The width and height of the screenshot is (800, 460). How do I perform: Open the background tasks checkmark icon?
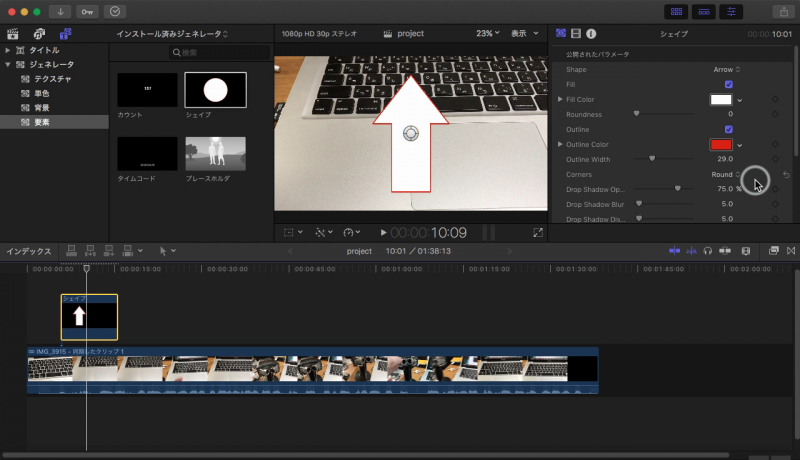point(115,11)
